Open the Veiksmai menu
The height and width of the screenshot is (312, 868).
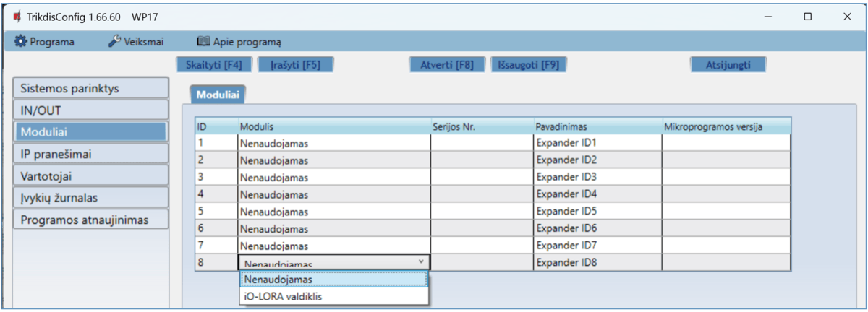coord(143,42)
